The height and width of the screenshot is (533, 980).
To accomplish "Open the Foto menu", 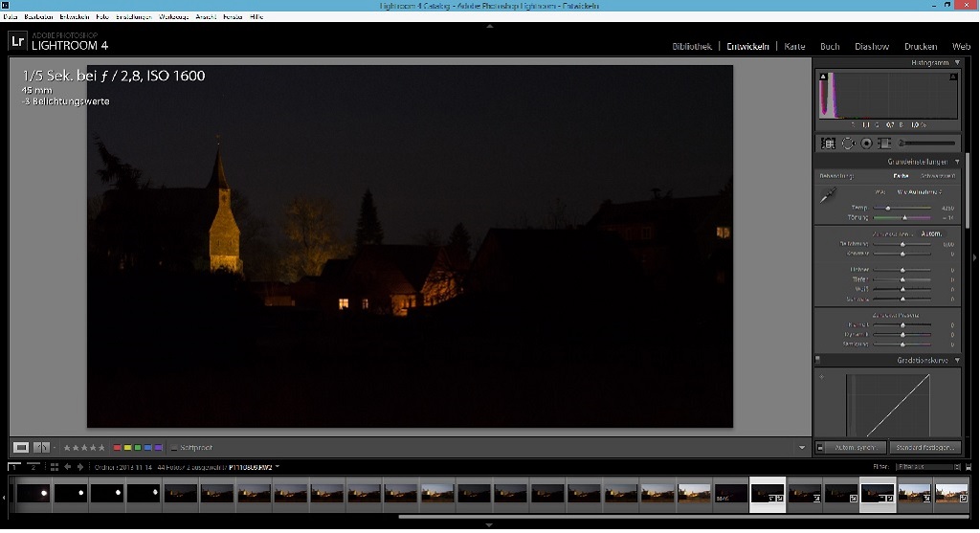I will (x=101, y=17).
